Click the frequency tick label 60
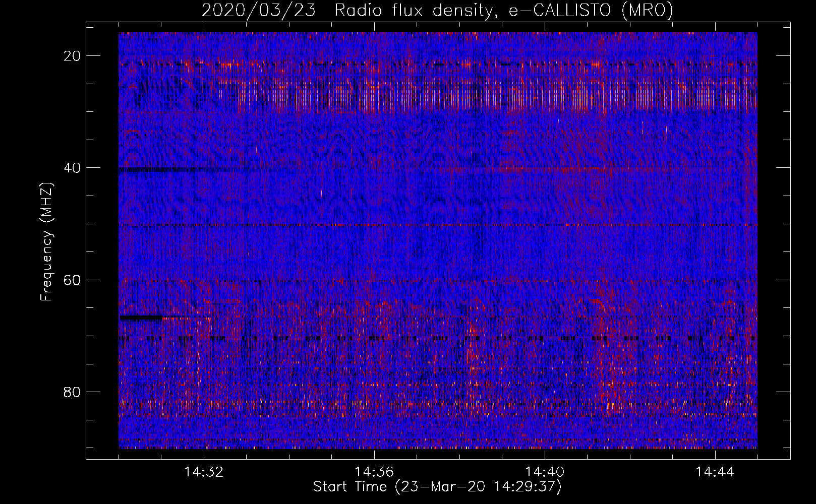 click(72, 280)
